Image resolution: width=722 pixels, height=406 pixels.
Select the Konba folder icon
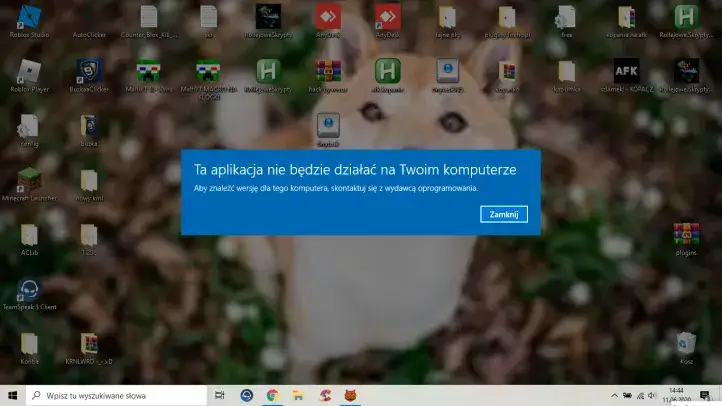click(29, 348)
